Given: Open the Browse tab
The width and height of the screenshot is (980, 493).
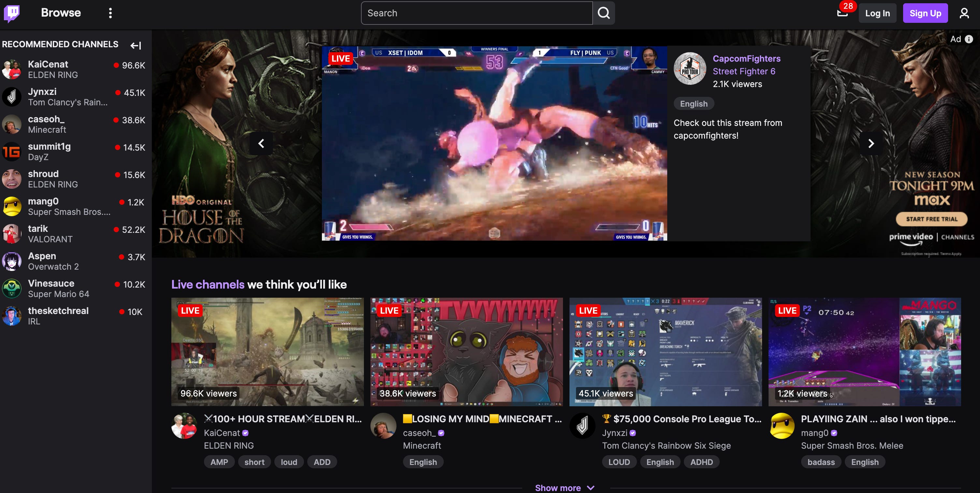Looking at the screenshot, I should [x=61, y=13].
